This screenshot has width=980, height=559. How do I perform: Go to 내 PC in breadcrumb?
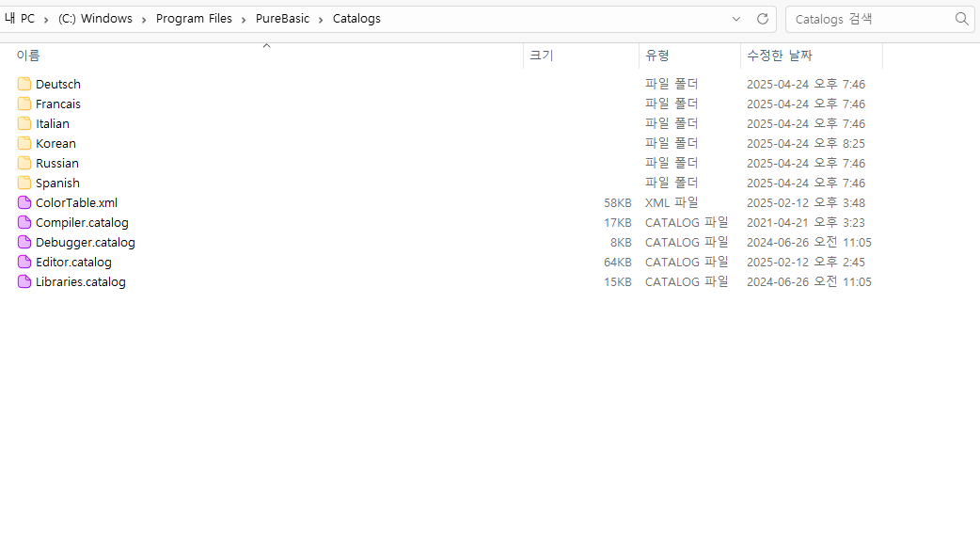(20, 19)
